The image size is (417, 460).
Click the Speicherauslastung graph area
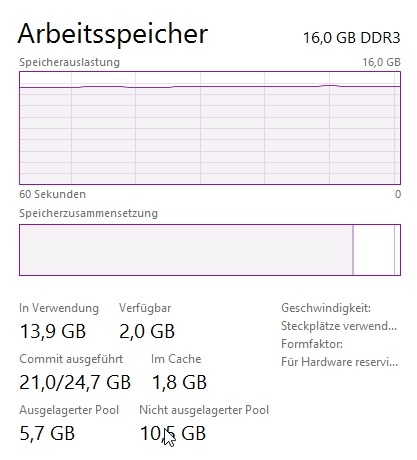[210, 128]
